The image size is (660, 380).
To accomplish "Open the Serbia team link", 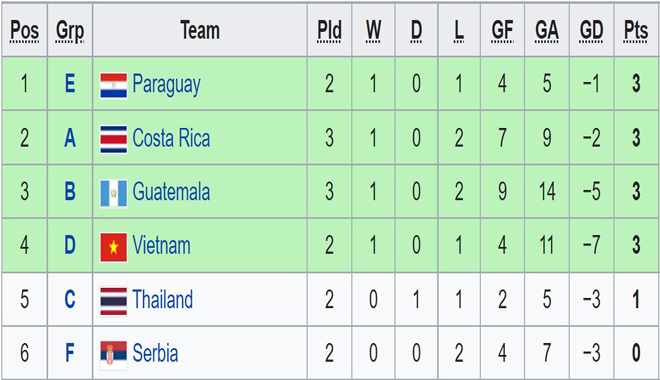I will 155,353.
